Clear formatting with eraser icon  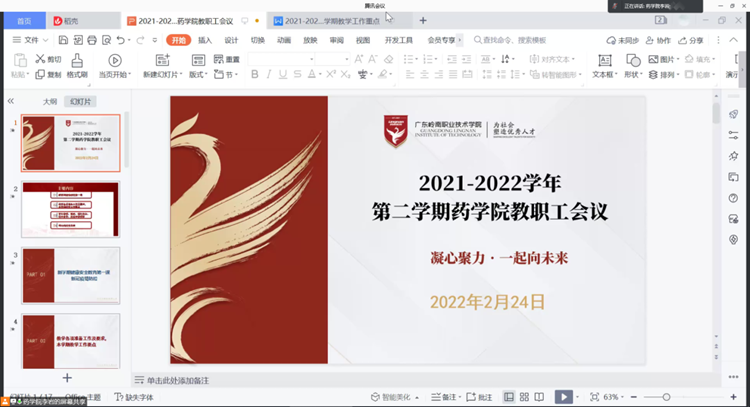[388, 59]
